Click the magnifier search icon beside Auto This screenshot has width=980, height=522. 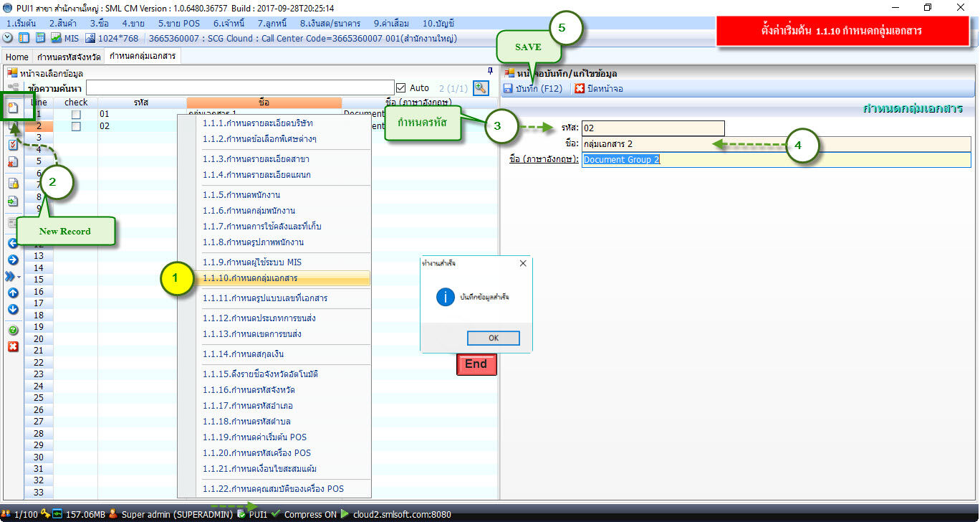[481, 87]
